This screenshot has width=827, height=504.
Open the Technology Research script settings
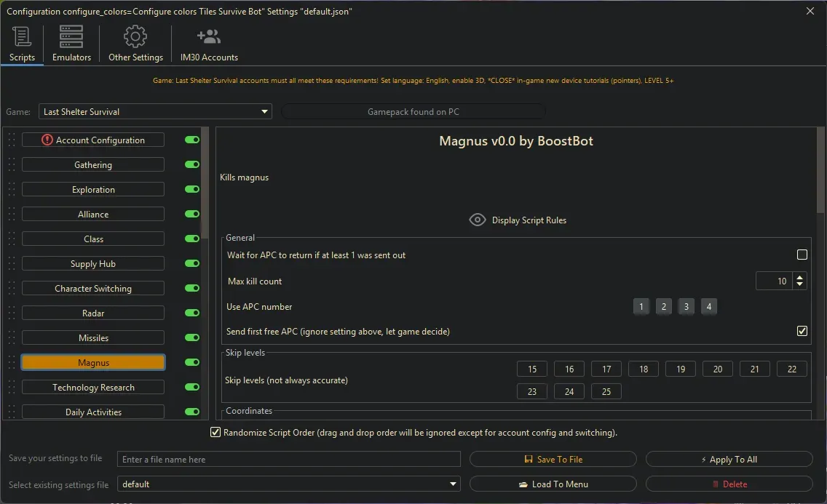click(93, 387)
